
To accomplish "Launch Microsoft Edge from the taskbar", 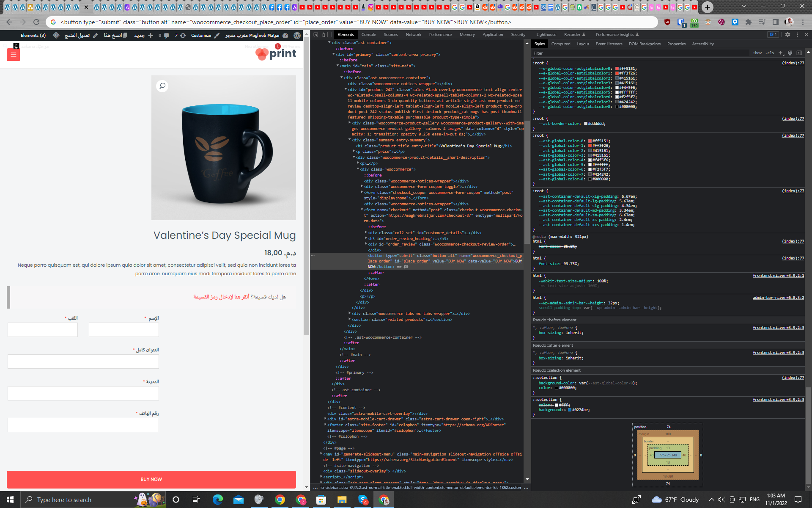I will 218,500.
